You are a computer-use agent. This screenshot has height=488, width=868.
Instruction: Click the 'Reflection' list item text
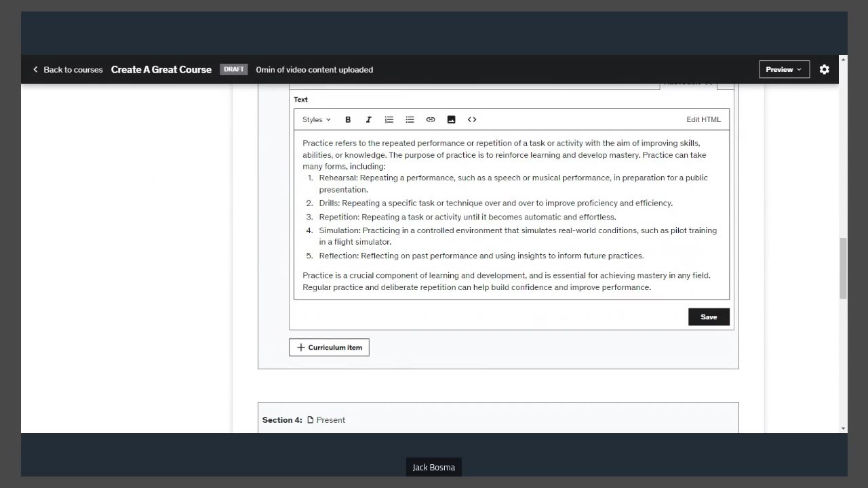click(x=481, y=256)
